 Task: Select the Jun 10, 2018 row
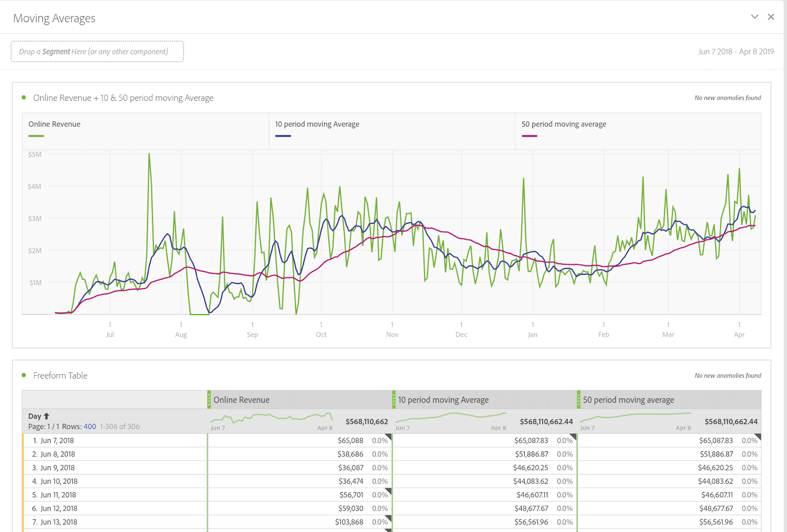pyautogui.click(x=115, y=481)
